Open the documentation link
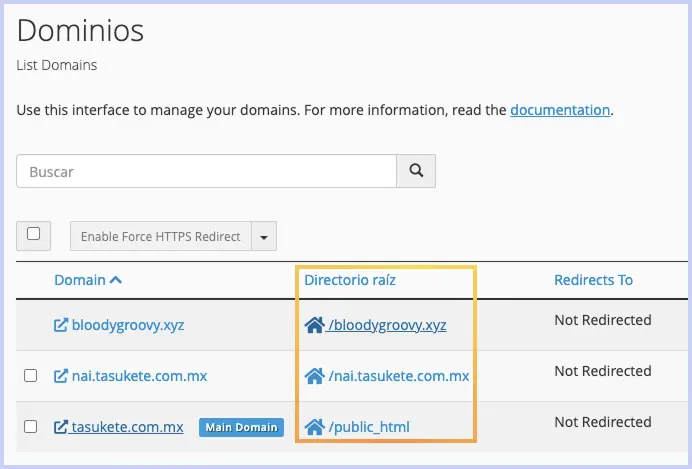This screenshot has height=469, width=692. pyautogui.click(x=560, y=110)
